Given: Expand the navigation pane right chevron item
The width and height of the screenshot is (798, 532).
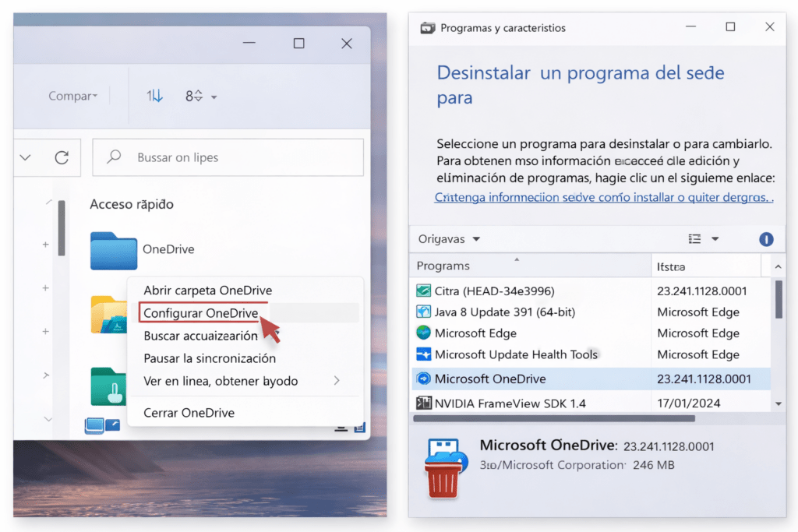Looking at the screenshot, I should (x=46, y=375).
